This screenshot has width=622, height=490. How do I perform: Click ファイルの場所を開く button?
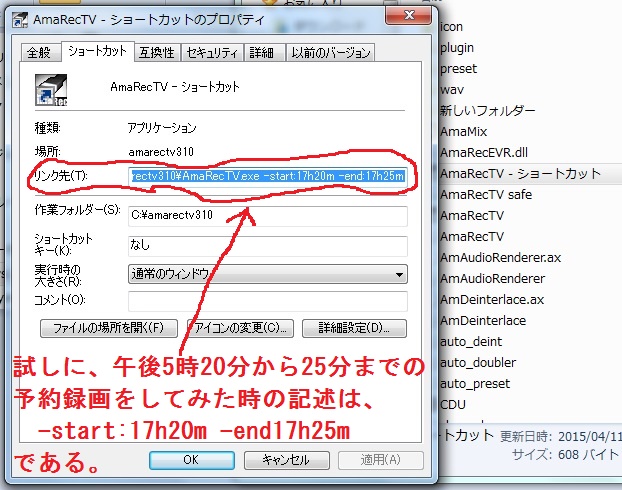tap(109, 328)
